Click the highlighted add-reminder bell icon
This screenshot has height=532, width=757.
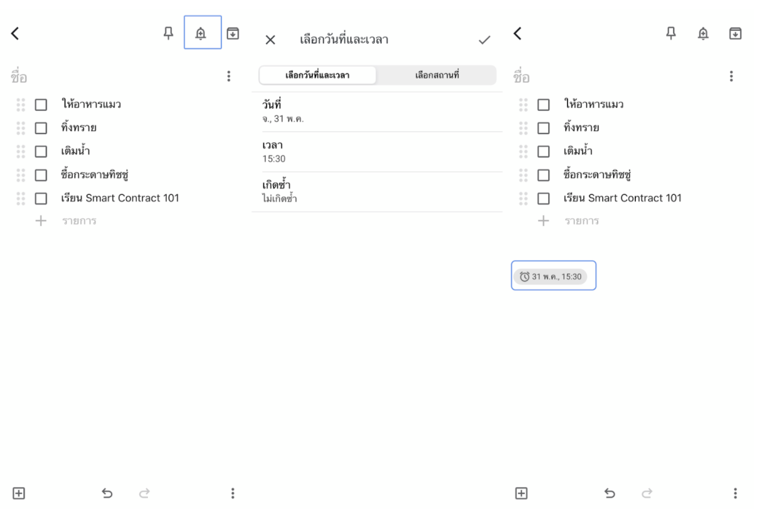pos(201,34)
